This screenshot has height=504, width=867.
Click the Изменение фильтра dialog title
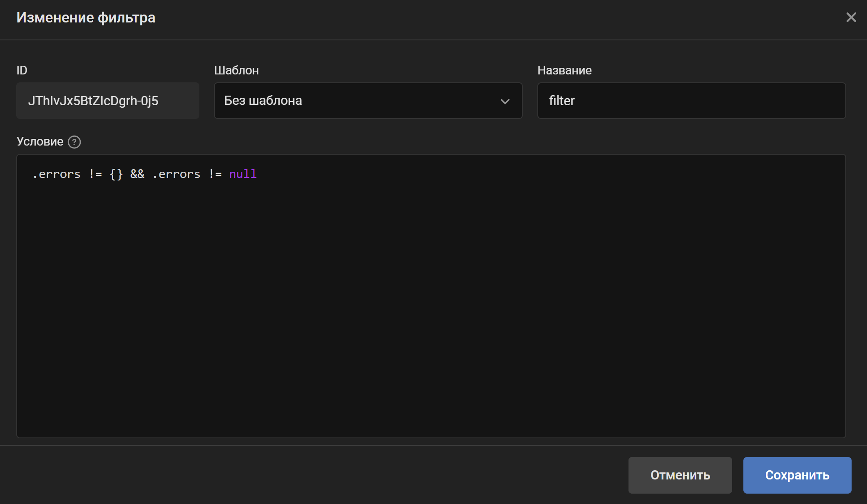pyautogui.click(x=86, y=18)
